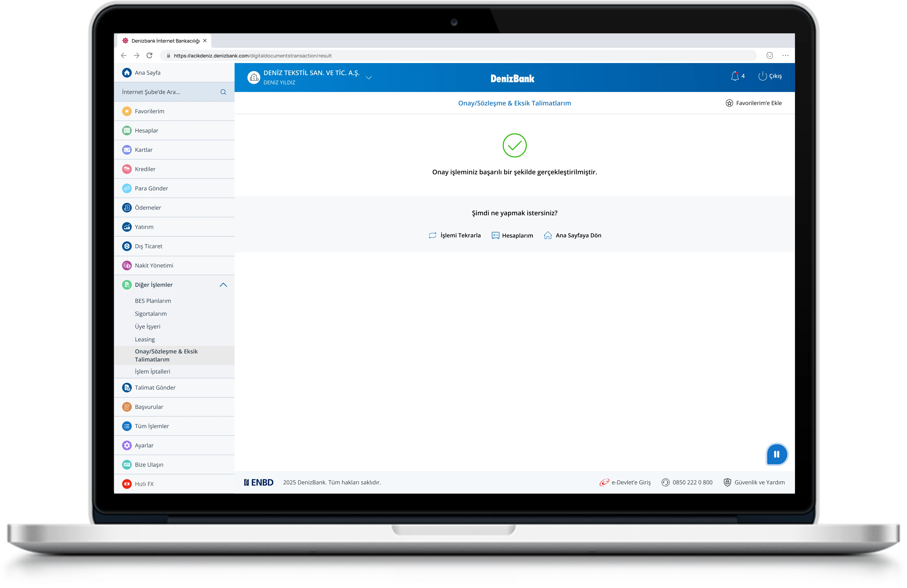Click the DenizBank logo in header
907x588 pixels.
point(512,79)
